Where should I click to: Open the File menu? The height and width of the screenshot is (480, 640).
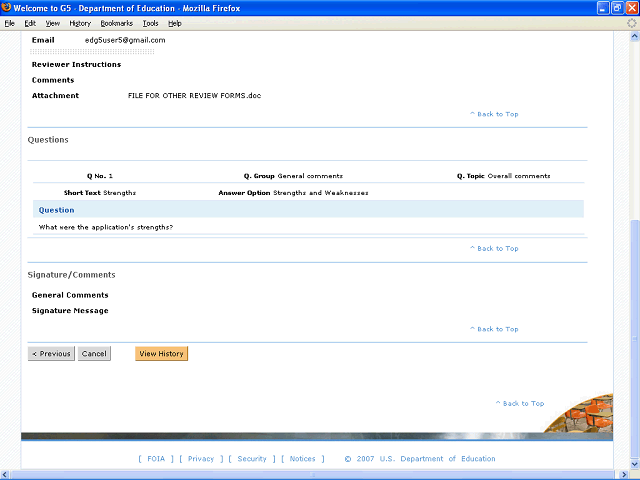[9, 23]
